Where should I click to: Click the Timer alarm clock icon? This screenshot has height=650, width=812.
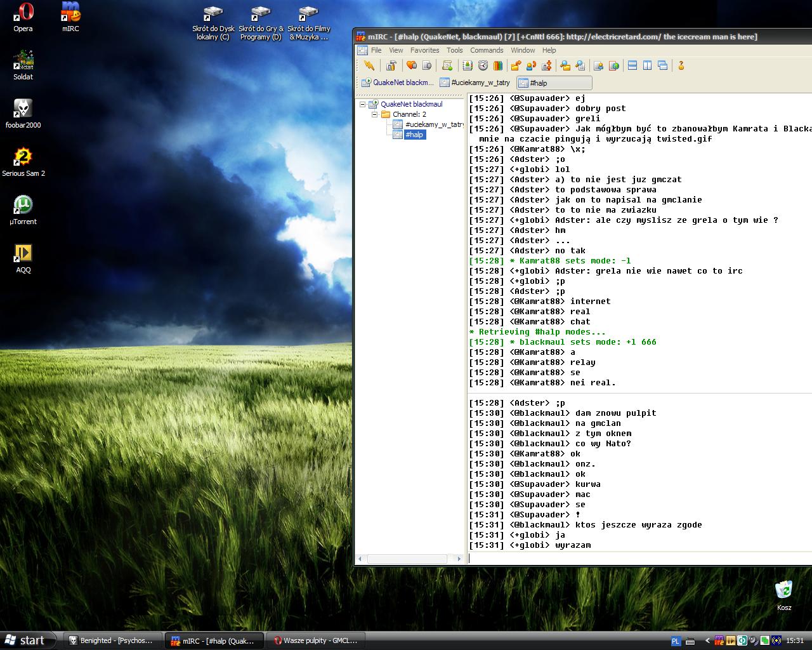coord(483,65)
